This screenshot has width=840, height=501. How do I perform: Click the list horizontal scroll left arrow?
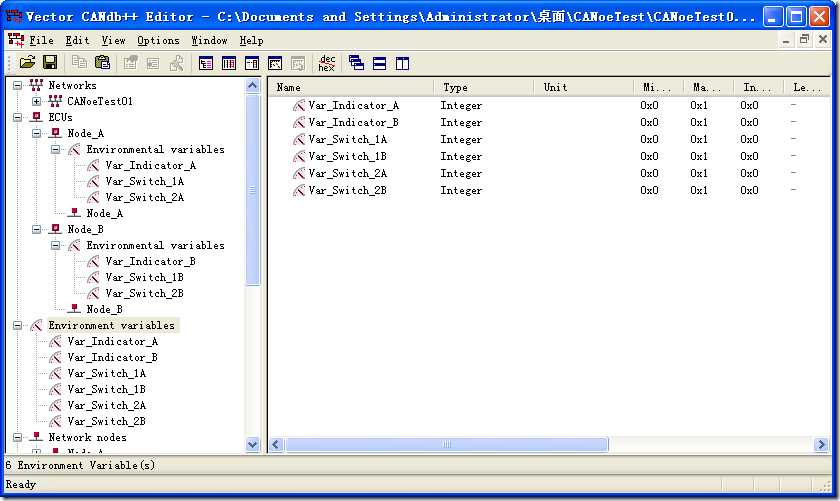coord(276,444)
